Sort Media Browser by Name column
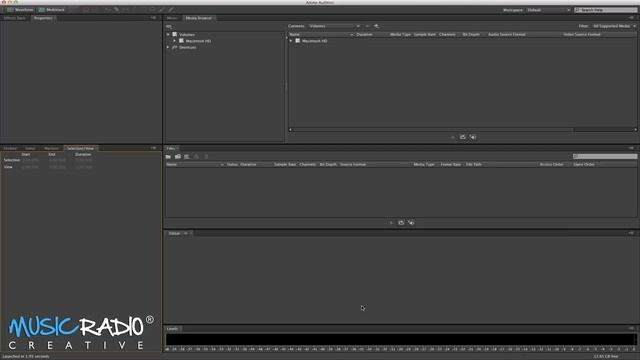This screenshot has width=640, height=360. pyautogui.click(x=321, y=35)
